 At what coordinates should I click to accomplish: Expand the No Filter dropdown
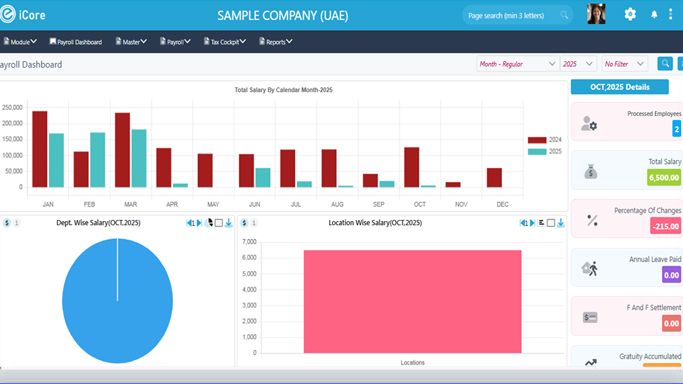pyautogui.click(x=624, y=64)
